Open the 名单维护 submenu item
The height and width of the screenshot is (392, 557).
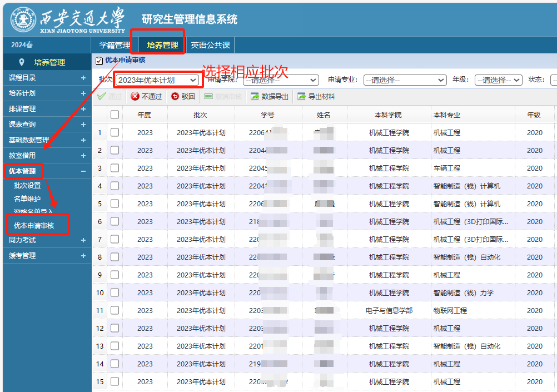coord(27,199)
